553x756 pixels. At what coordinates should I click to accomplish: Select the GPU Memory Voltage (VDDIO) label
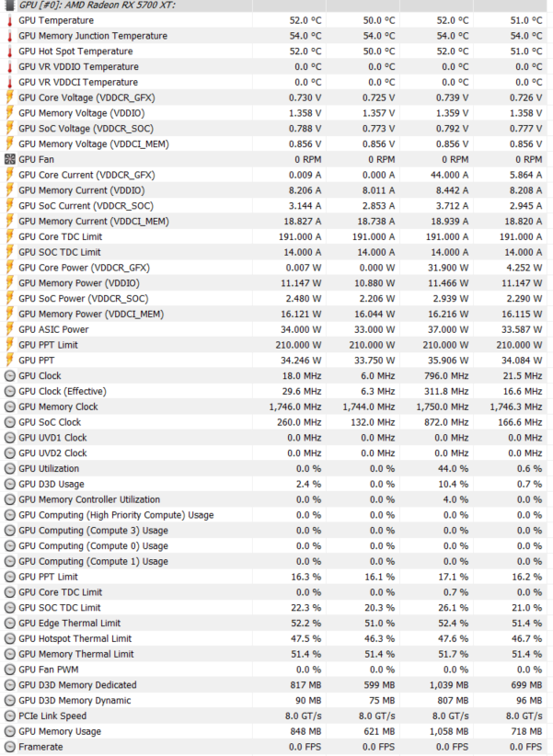tap(82, 113)
